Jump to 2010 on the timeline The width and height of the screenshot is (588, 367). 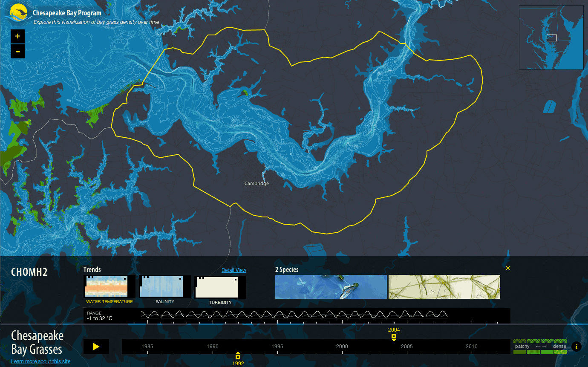471,347
